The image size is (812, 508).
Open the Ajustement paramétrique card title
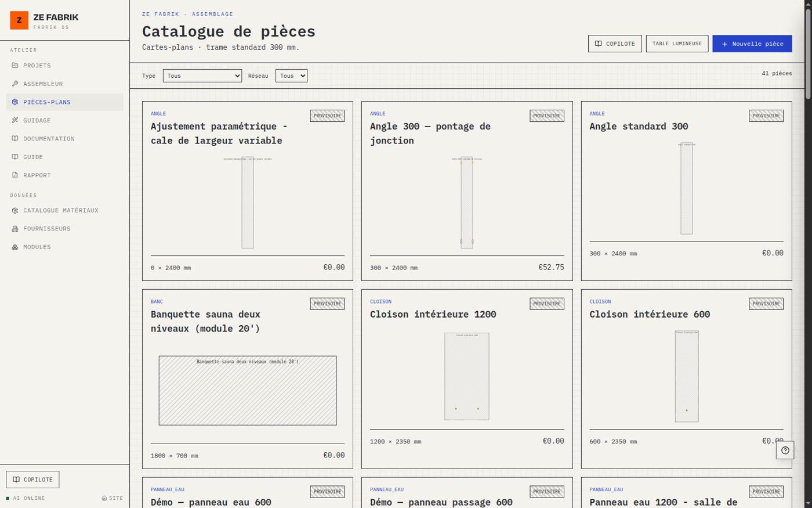pyautogui.click(x=219, y=134)
